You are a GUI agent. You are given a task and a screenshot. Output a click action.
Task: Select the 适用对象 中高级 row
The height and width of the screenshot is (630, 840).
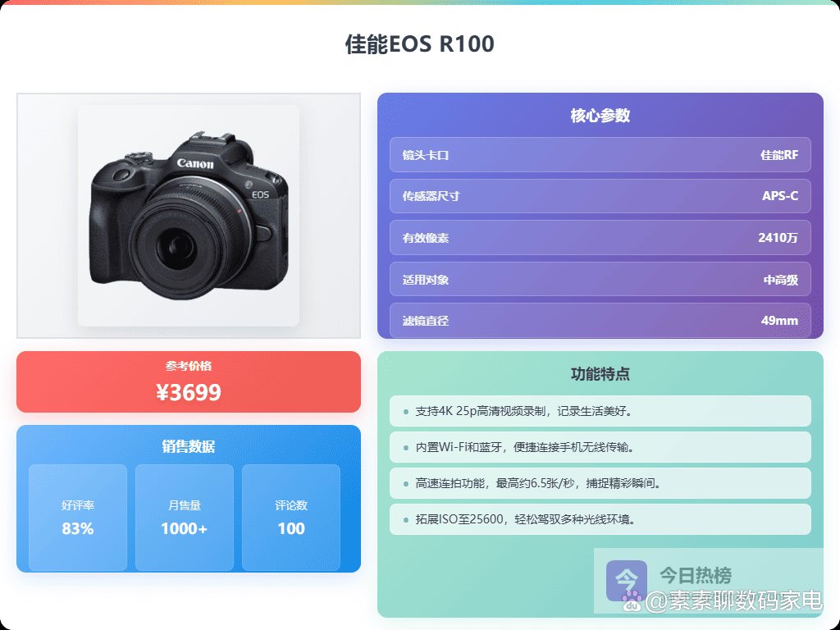(600, 279)
